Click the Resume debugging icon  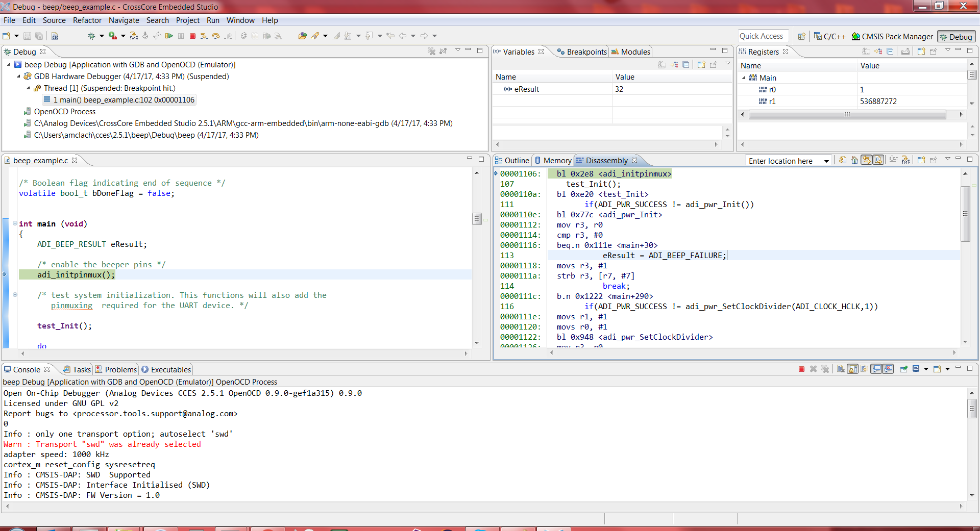pos(169,36)
